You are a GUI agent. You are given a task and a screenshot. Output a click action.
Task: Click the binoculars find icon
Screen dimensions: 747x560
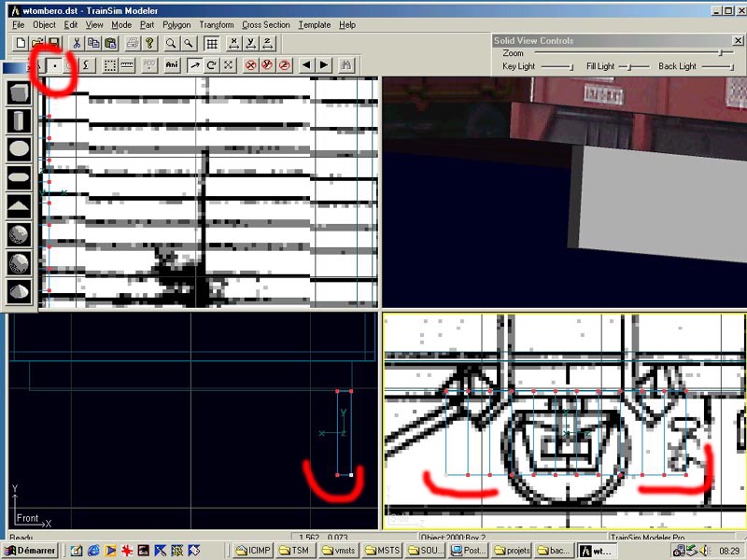[345, 65]
